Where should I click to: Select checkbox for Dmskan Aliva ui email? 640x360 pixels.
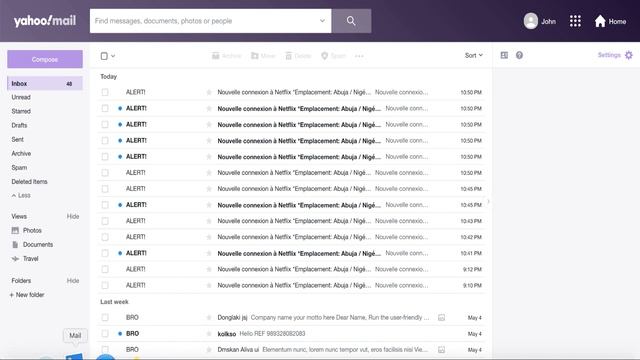click(105, 350)
